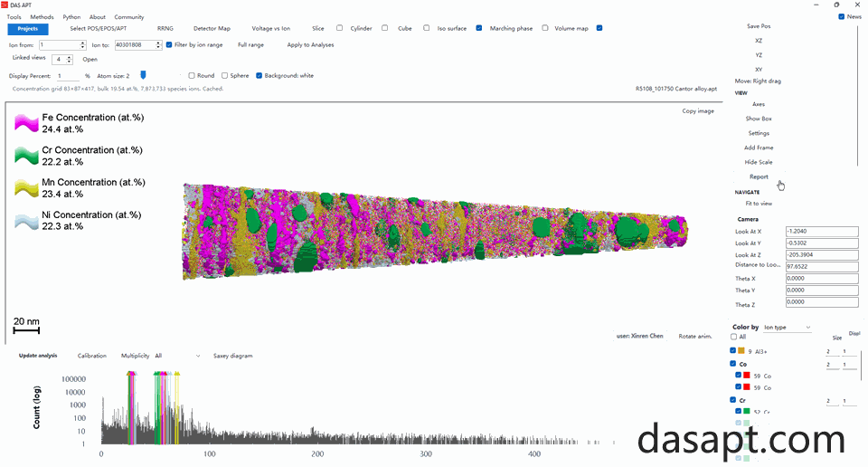Click Apply to Analyses

point(310,45)
